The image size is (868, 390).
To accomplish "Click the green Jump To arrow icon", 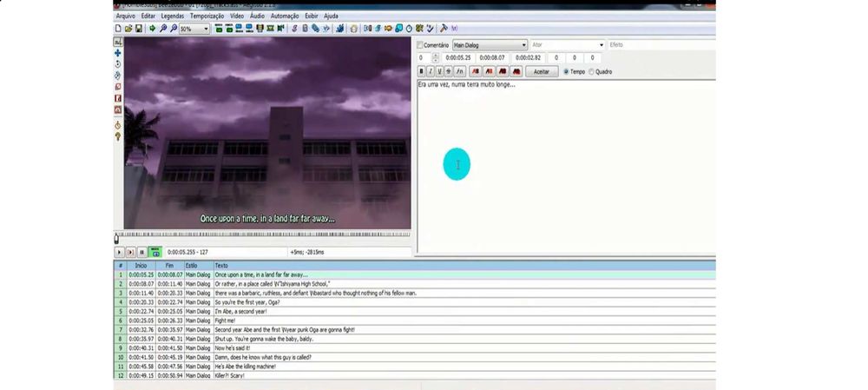I will point(152,29).
